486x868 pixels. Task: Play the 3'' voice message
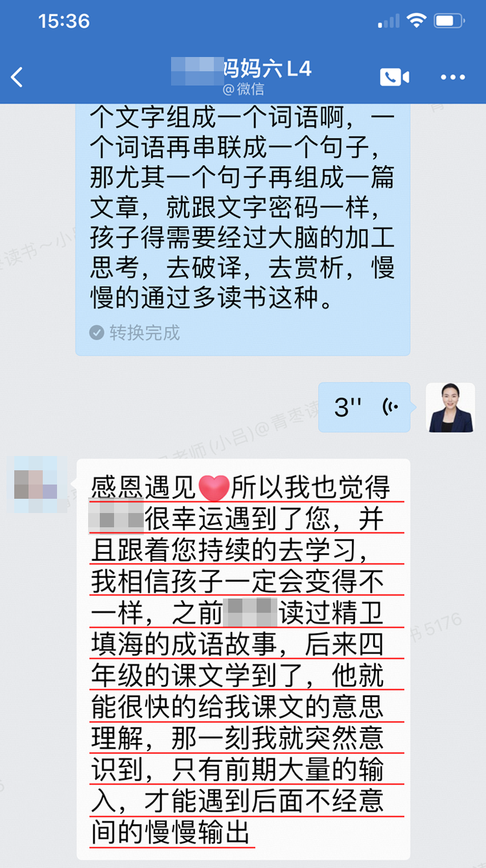364,407
